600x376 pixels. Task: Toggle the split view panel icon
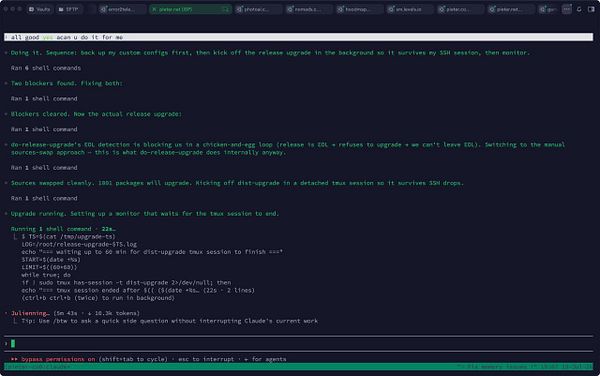591,9
